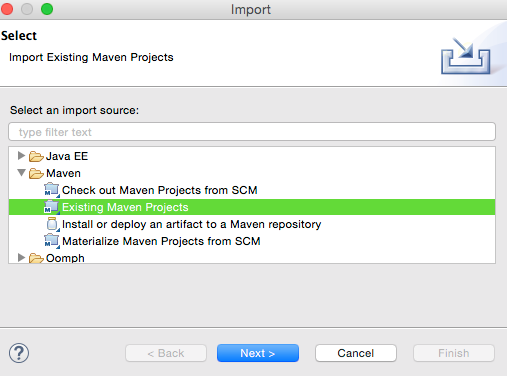
Task: Select Check out Maven Projects from SCM
Action: [160, 190]
